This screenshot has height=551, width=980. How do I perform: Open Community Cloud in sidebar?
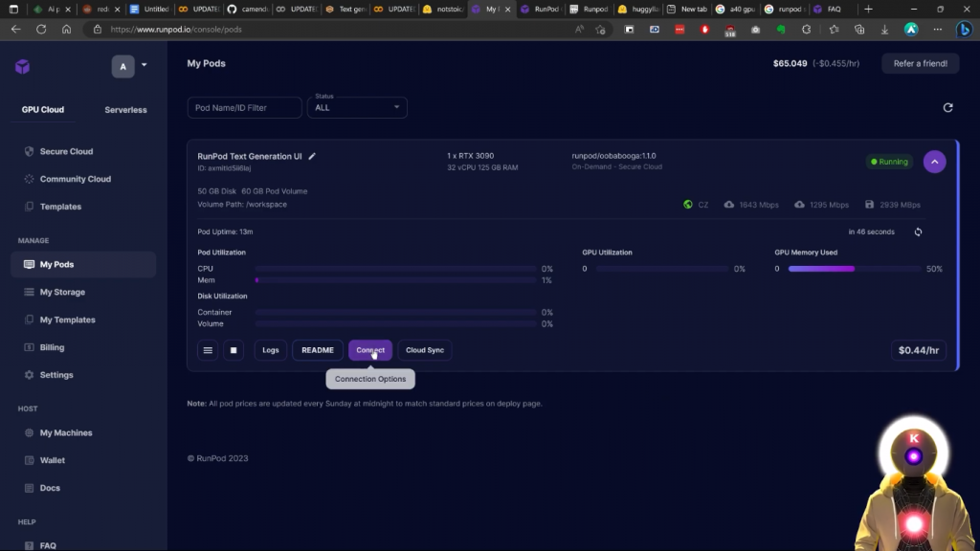[x=75, y=179]
